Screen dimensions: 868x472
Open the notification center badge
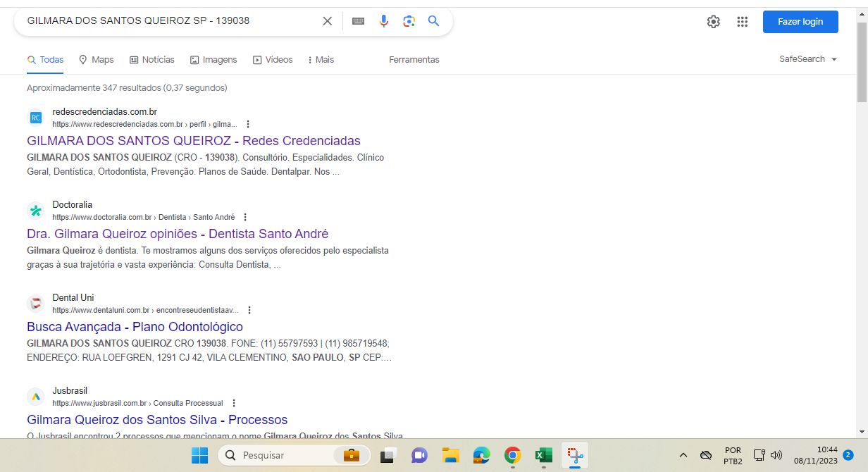tap(848, 455)
